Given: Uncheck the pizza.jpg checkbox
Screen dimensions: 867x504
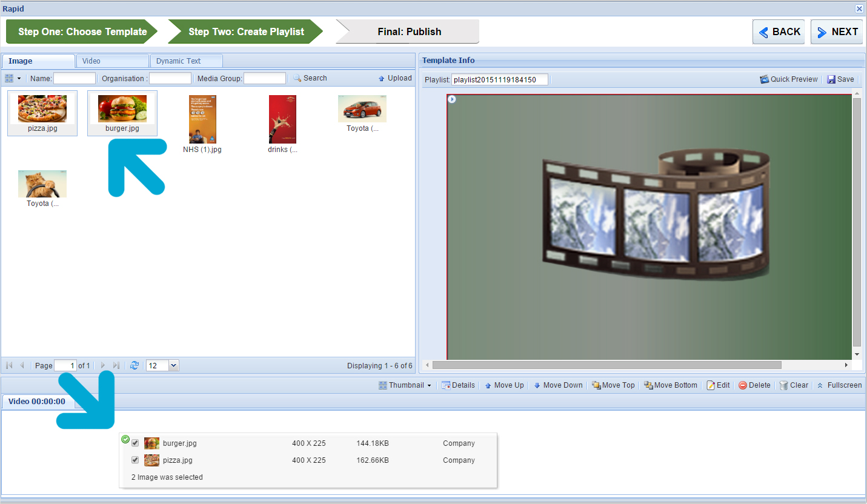Looking at the screenshot, I should point(135,460).
